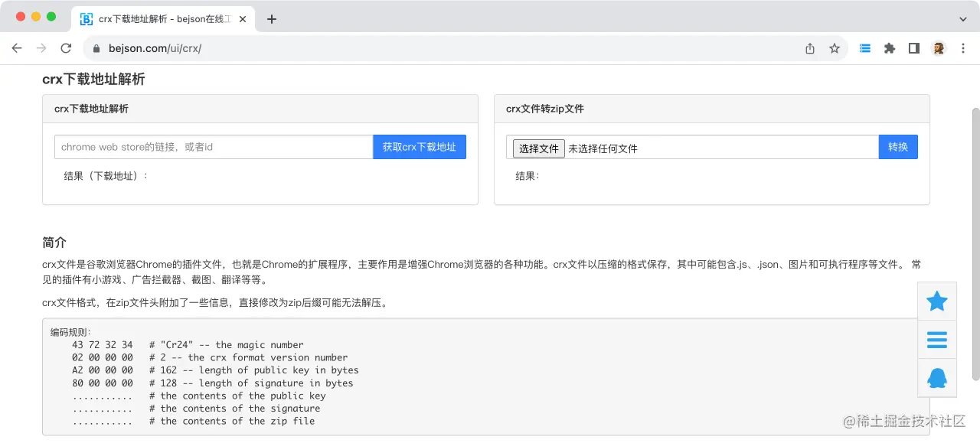
Task: Click the 'A2 00 00 00' public key line
Action: (x=215, y=370)
